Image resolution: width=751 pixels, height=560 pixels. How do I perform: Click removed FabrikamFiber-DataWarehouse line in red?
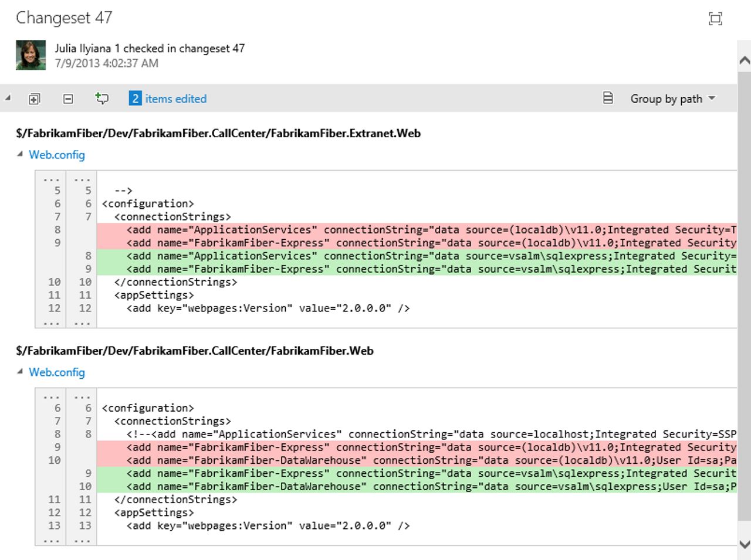(x=417, y=460)
